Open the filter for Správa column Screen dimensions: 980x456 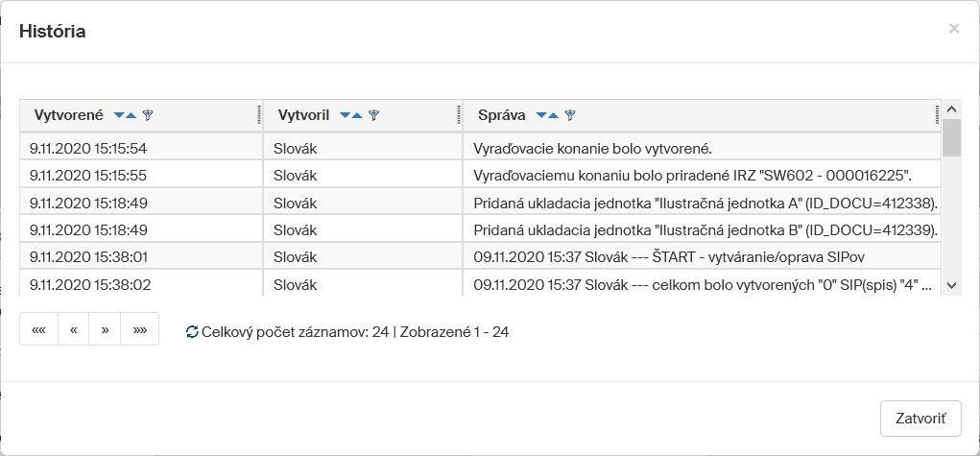(570, 115)
